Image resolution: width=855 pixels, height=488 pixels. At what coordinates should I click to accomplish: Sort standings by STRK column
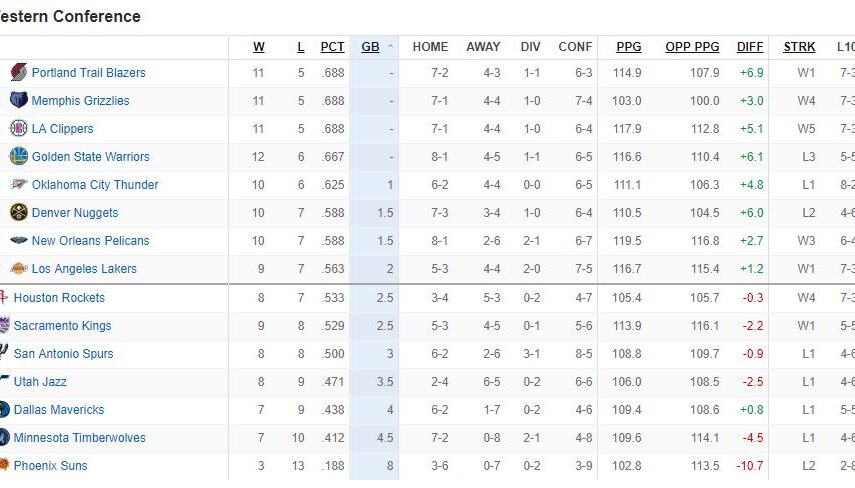click(799, 47)
